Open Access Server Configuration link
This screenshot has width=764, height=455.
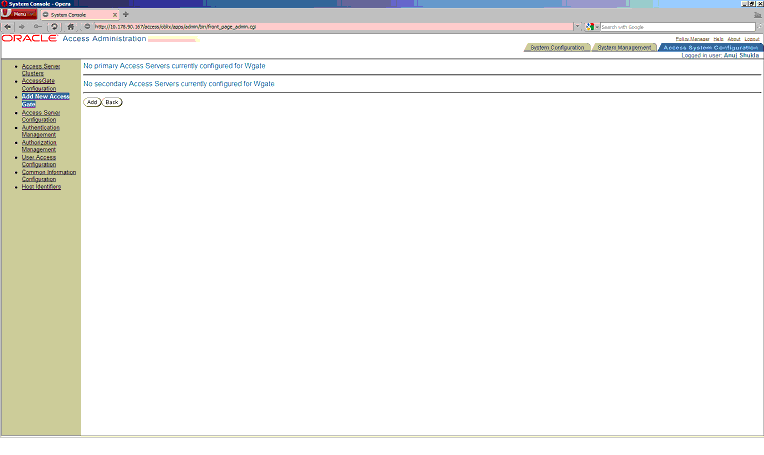coord(40,116)
